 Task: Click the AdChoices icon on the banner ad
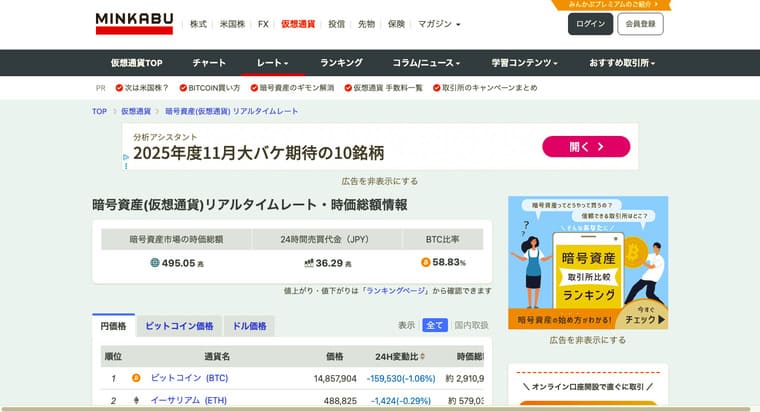click(x=126, y=157)
